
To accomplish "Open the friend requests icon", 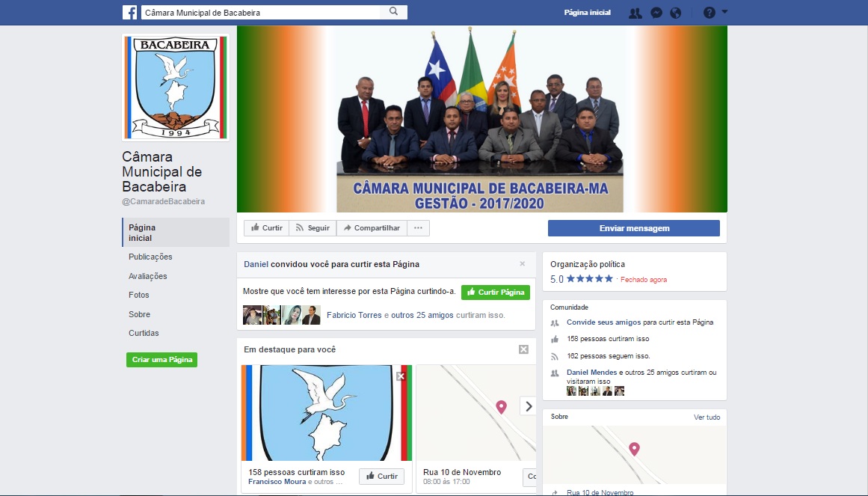I will tap(635, 13).
